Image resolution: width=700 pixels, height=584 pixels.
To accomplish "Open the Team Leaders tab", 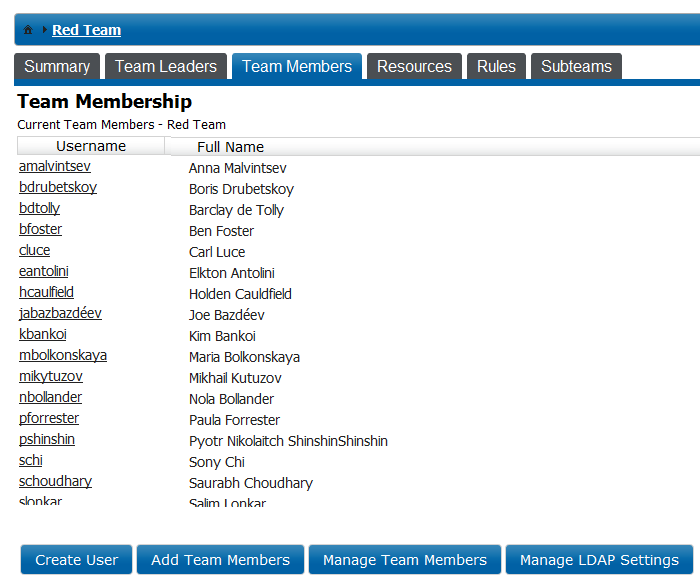I will [x=166, y=67].
